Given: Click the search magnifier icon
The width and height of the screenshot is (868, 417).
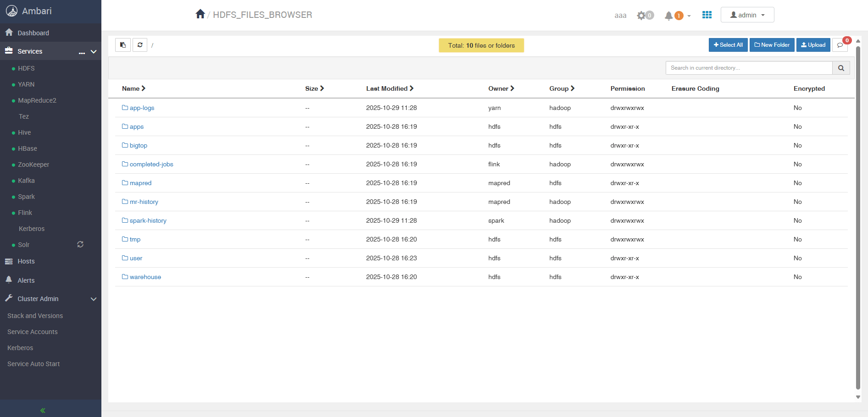Looking at the screenshot, I should 841,68.
